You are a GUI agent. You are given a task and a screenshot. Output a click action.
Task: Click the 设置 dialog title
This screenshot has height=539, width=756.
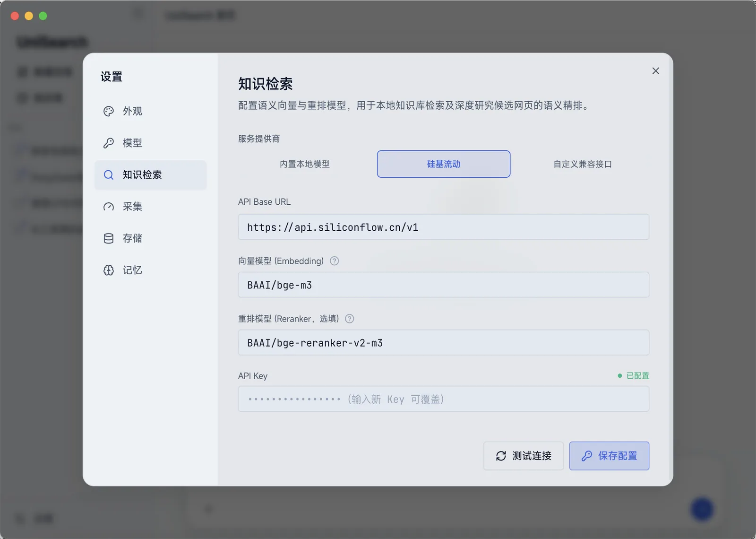pyautogui.click(x=112, y=77)
